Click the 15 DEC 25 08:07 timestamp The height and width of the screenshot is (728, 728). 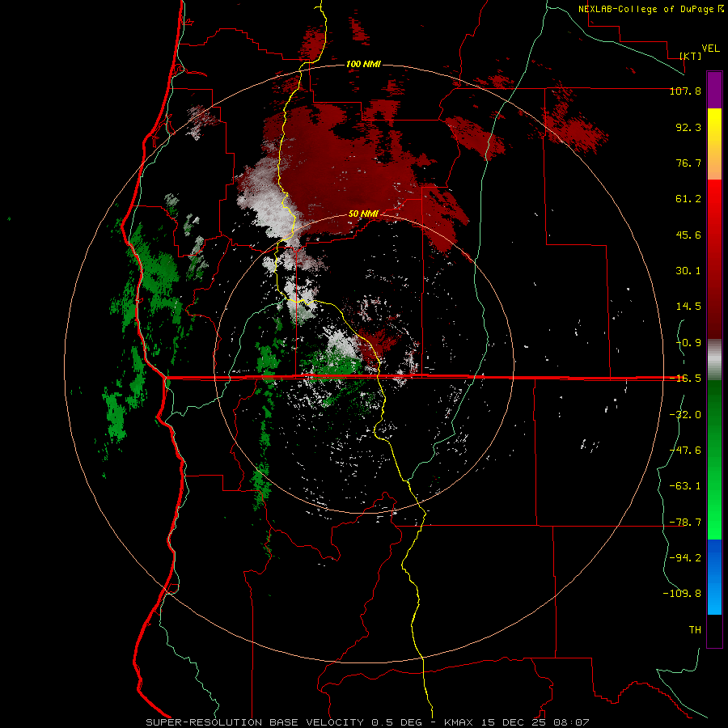[534, 722]
